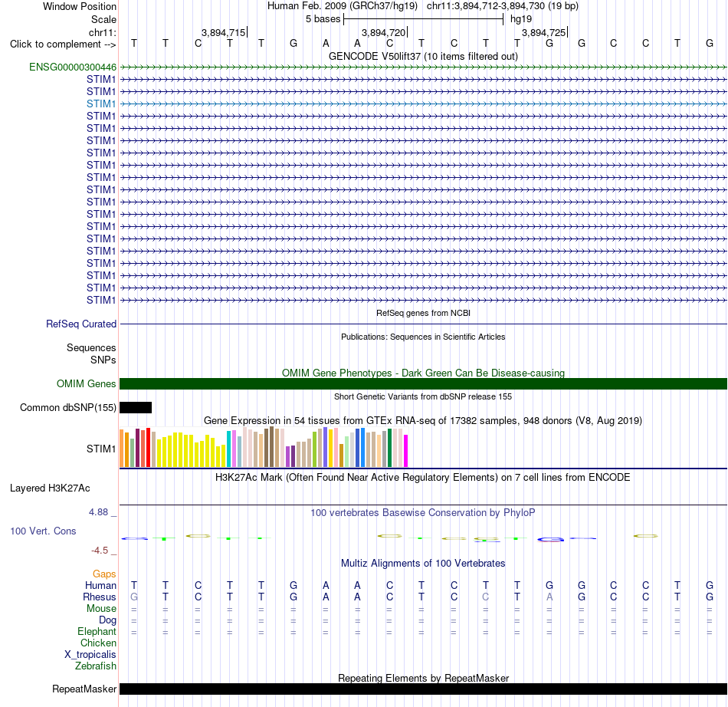Click the light-blue highlighted STIM1 transcript label
This screenshot has width=728, height=707.
click(x=100, y=104)
